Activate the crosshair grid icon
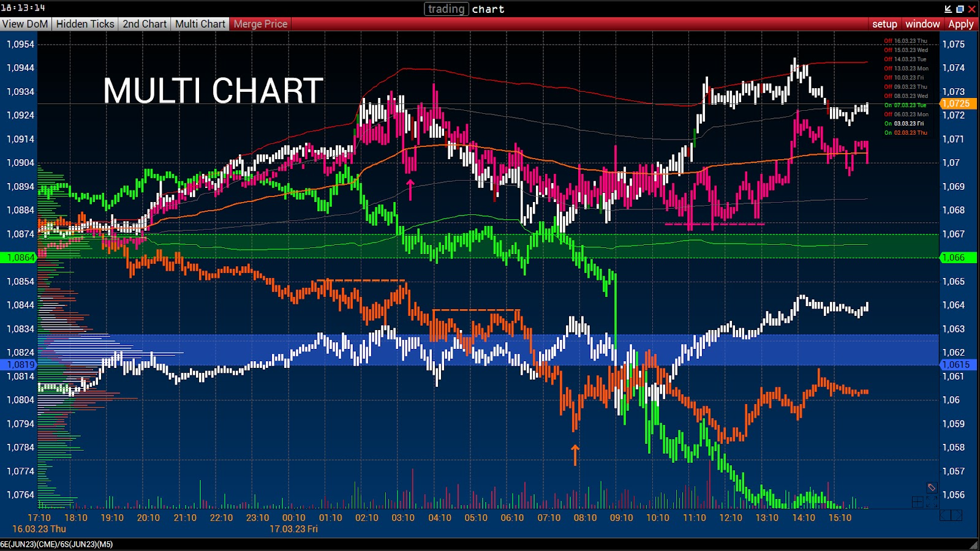Viewport: 980px width, 551px height. [x=918, y=502]
